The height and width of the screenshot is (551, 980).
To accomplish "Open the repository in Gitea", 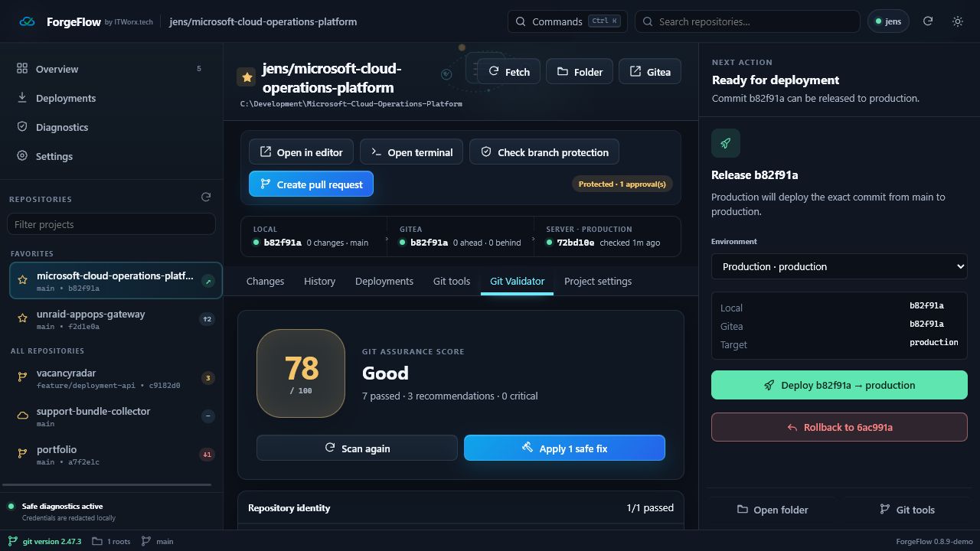I will click(650, 72).
